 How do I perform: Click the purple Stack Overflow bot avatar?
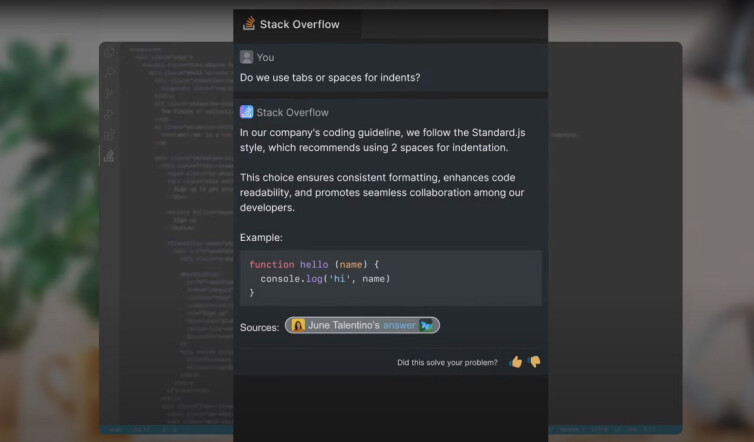tap(246, 112)
